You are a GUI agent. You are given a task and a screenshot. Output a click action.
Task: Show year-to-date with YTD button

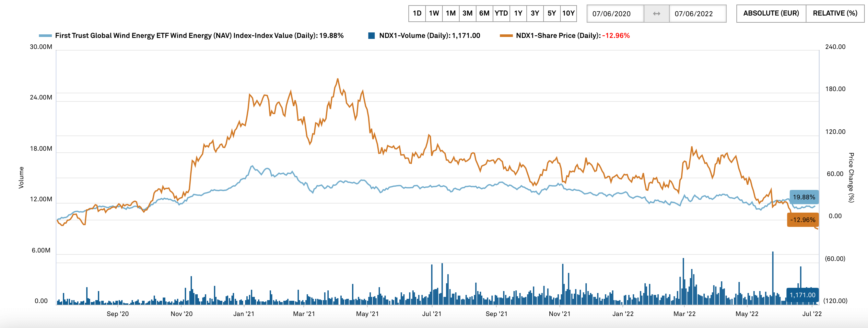point(501,14)
